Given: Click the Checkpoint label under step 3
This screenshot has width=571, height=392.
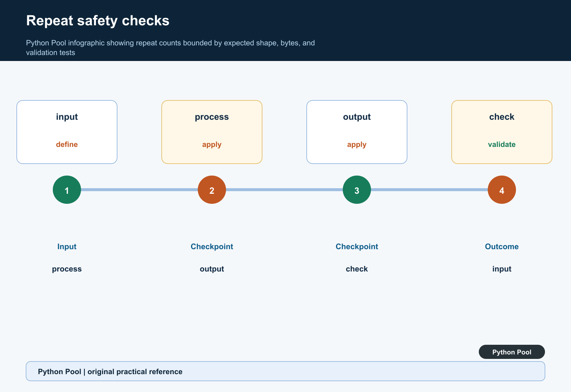Looking at the screenshot, I should pyautogui.click(x=357, y=247).
